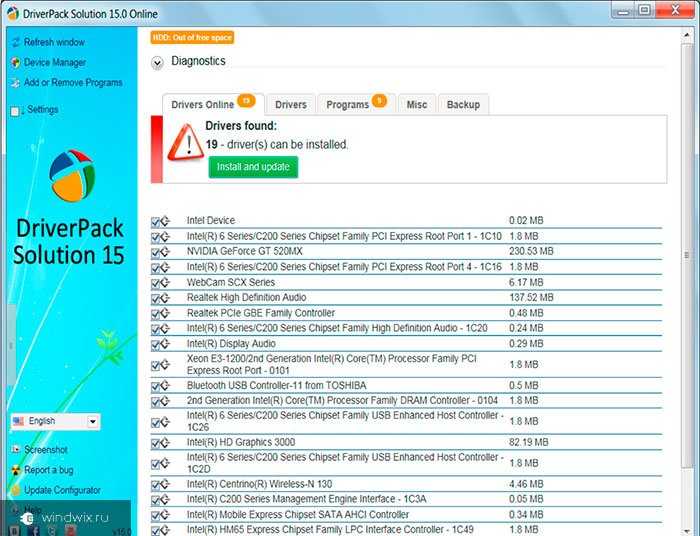The width and height of the screenshot is (700, 536).
Task: Click the Screenshot icon in the sidebar
Action: (x=16, y=449)
